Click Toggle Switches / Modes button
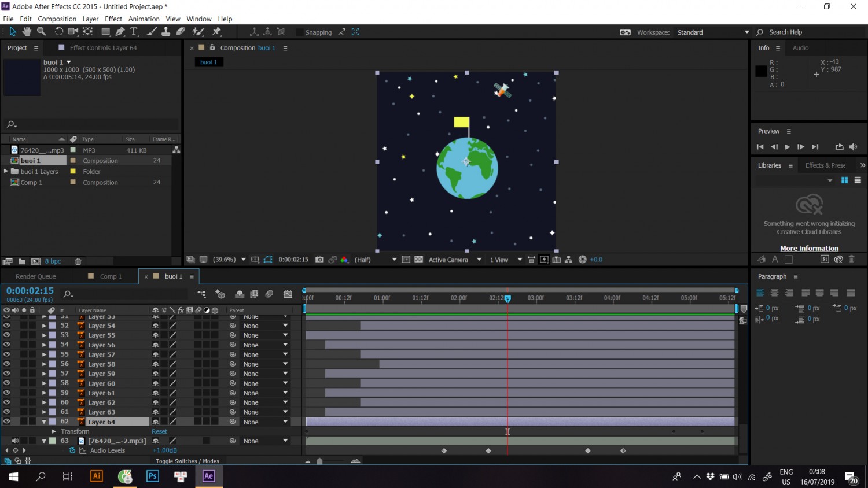Screen dimensions: 868x488 coord(187,461)
